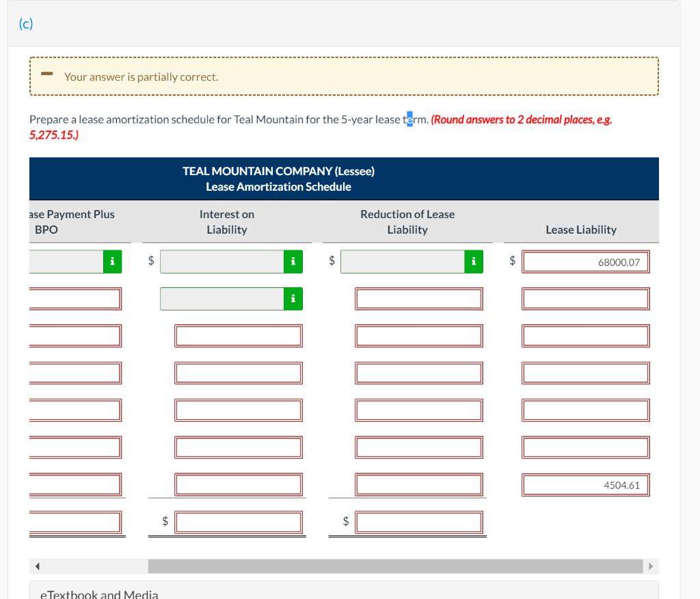This screenshot has width=700, height=599.
Task: Click horizontal scrollbar thumb under the table
Action: (x=395, y=566)
